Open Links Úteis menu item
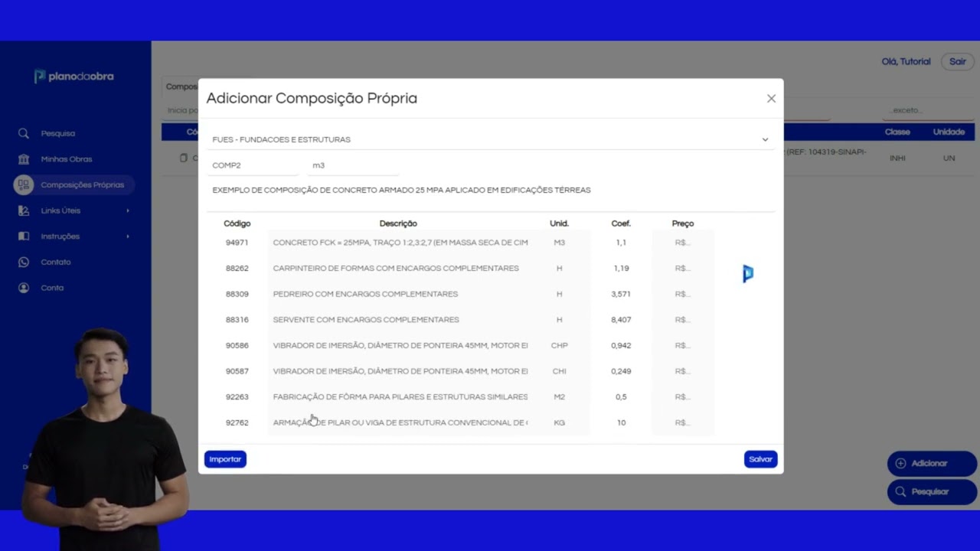Image resolution: width=980 pixels, height=551 pixels. point(60,210)
